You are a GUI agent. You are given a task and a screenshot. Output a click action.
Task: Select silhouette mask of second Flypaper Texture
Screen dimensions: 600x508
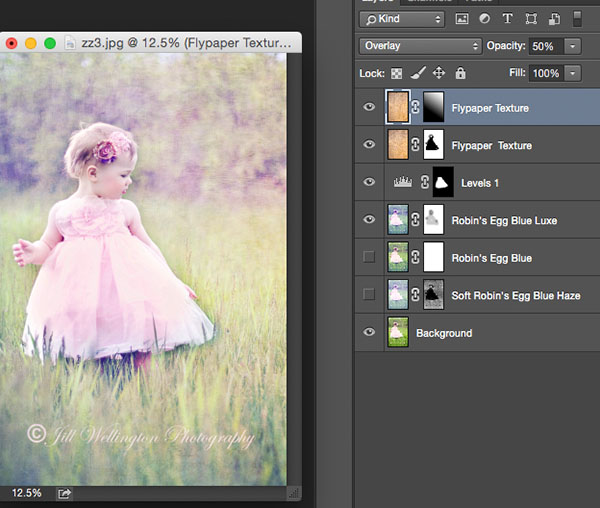point(434,144)
